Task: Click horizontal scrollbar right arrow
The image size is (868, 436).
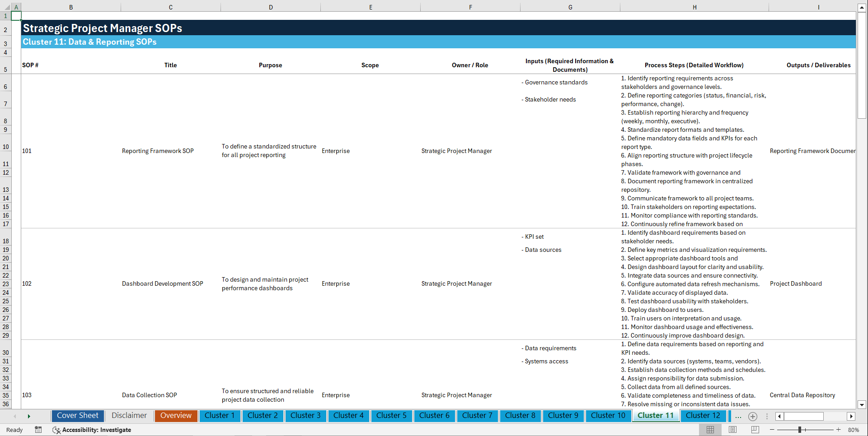Action: click(x=851, y=417)
